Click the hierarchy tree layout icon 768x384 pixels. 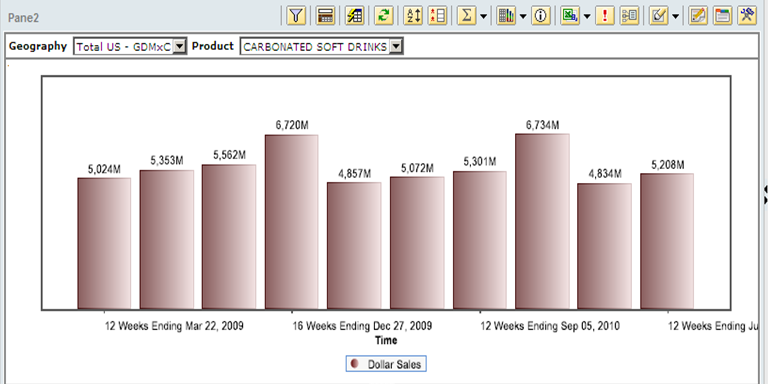[629, 16]
